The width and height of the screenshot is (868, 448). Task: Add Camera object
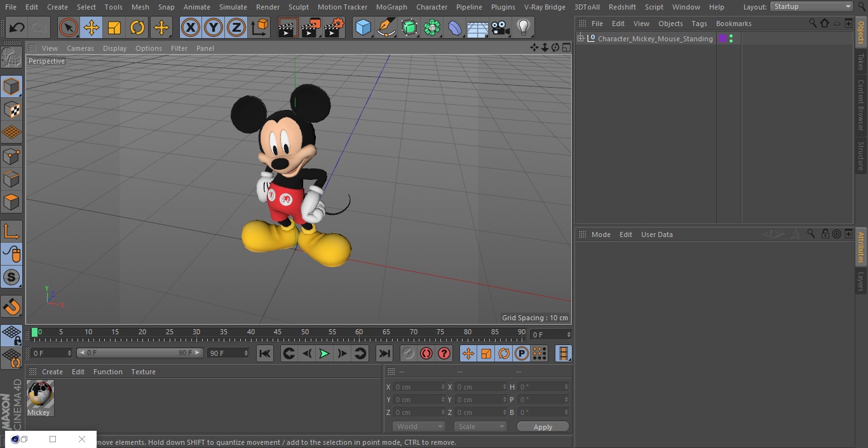501,27
